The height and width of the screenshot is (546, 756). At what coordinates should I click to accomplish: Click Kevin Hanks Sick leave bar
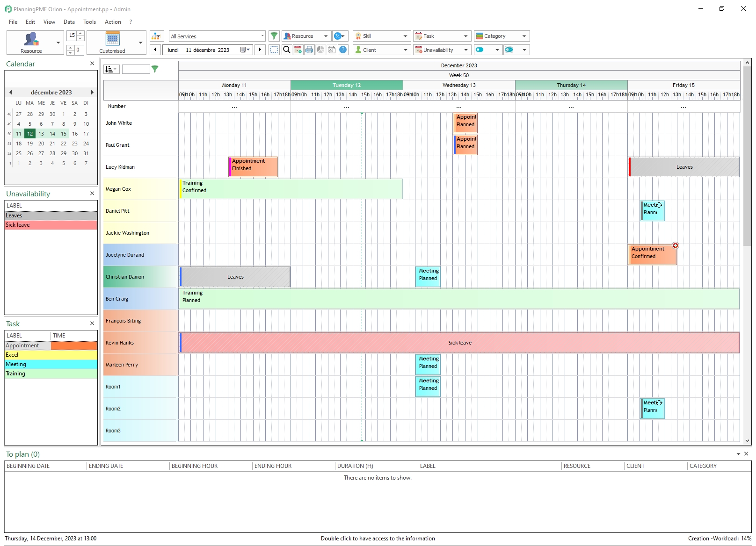click(x=459, y=343)
